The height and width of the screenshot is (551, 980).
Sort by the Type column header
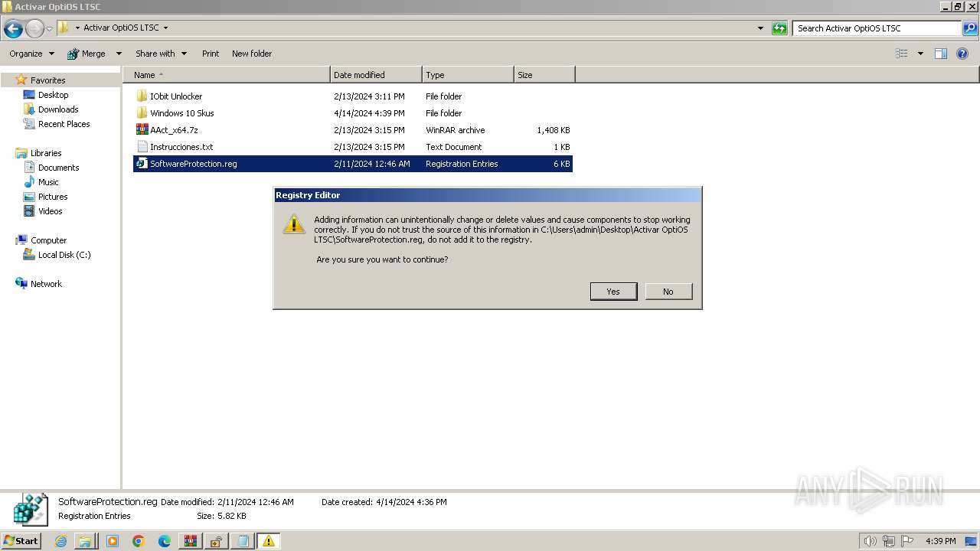tap(468, 75)
